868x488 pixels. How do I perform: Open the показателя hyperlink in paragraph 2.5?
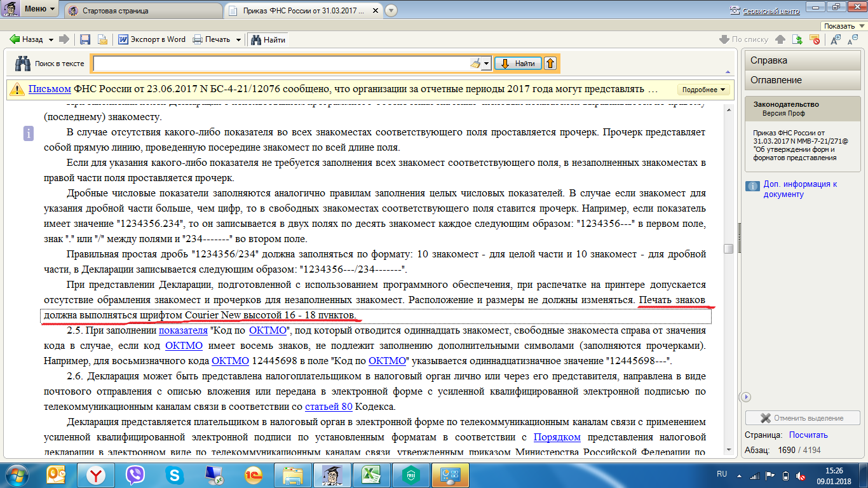click(183, 330)
